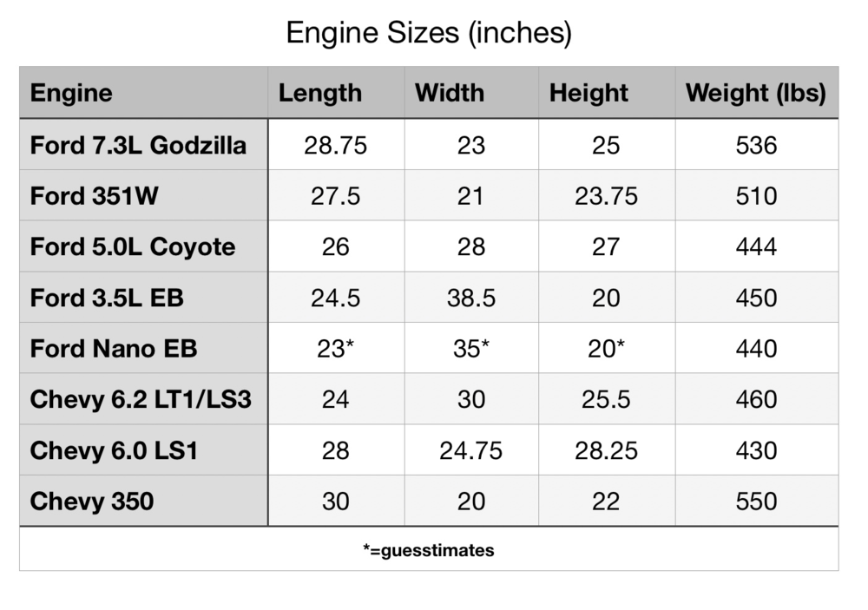Select the Length column header
Image resolution: width=868 pixels, height=610 pixels.
coord(320,93)
